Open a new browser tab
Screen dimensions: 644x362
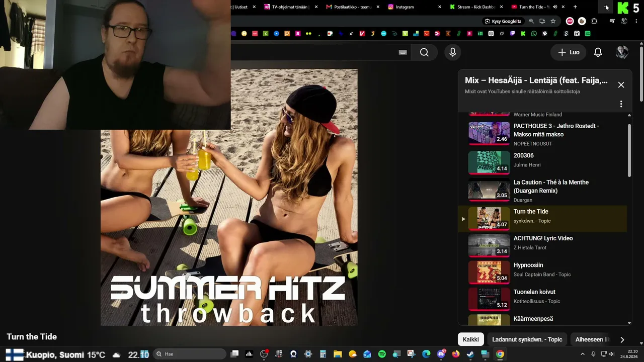575,7
